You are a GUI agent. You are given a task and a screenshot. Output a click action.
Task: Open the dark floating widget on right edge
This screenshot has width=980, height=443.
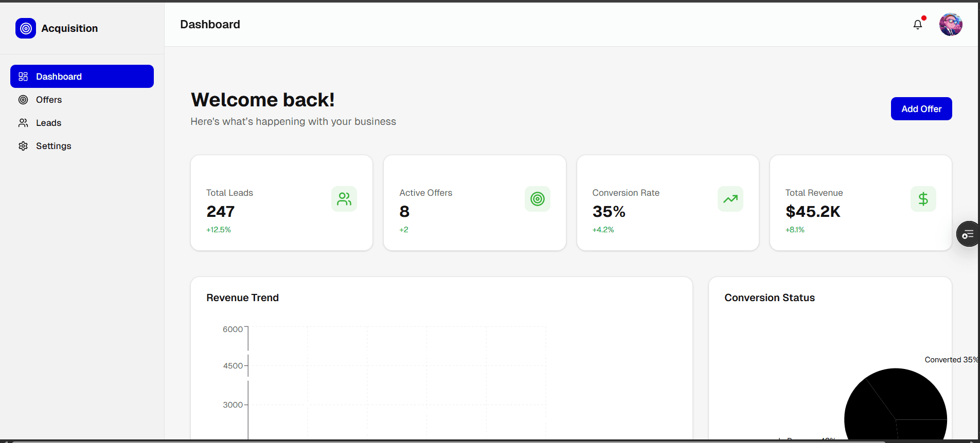click(x=968, y=234)
